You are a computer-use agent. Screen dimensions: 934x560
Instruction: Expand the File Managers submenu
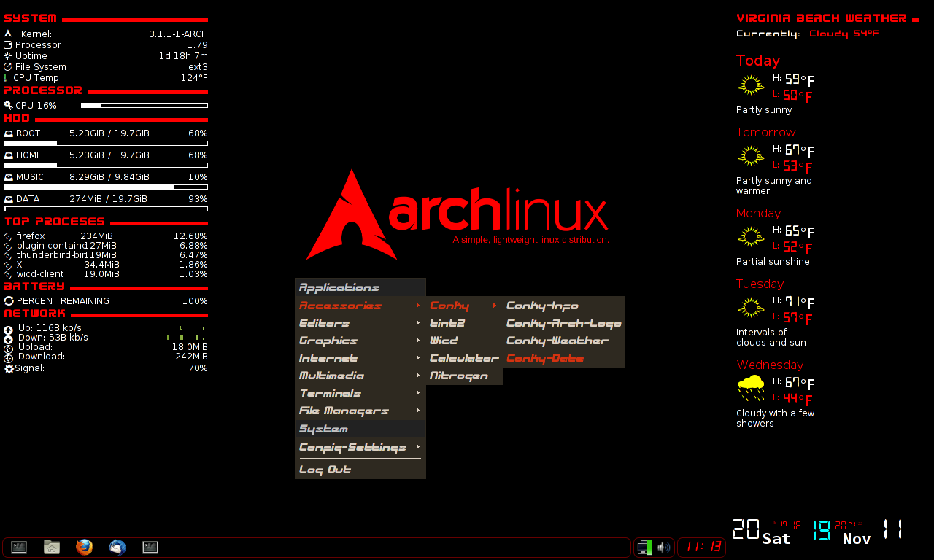coord(360,411)
